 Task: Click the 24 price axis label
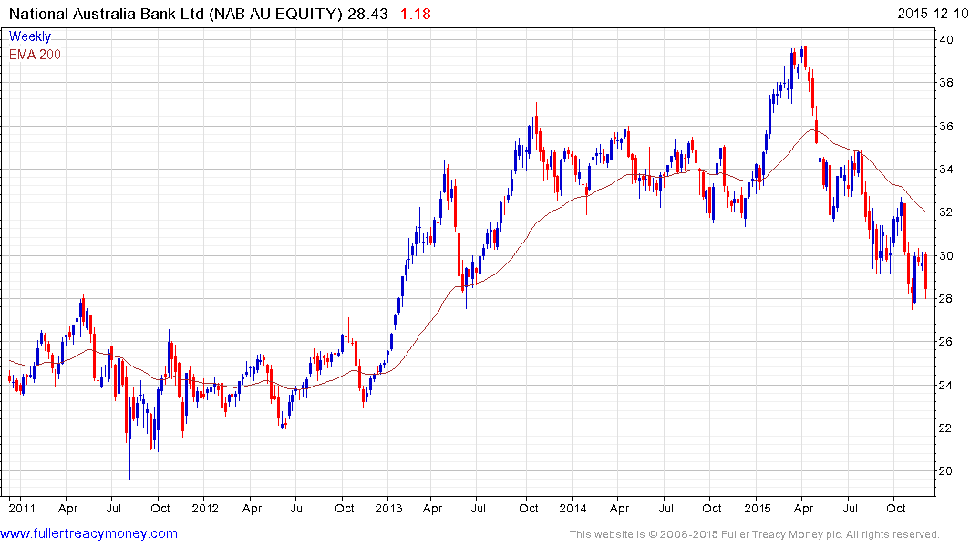point(946,385)
